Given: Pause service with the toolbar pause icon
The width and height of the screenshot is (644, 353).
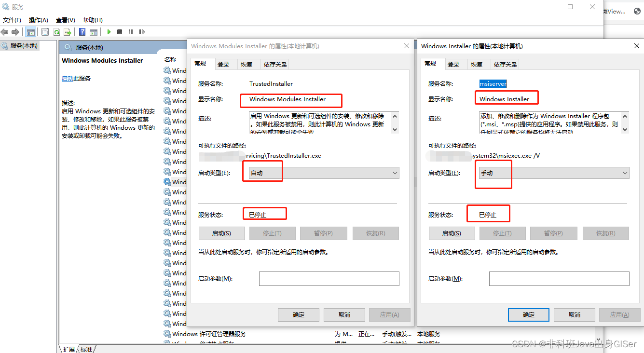Looking at the screenshot, I should (131, 32).
